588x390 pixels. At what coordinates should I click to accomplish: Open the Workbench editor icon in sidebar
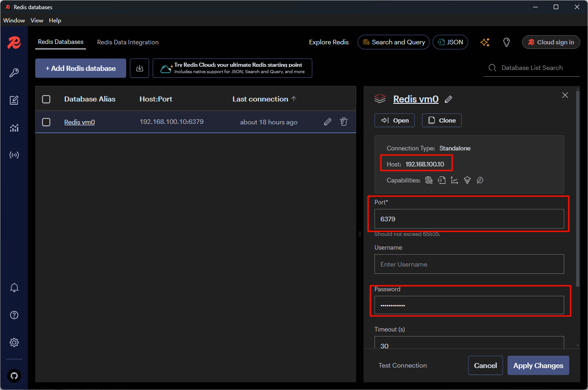(x=14, y=100)
